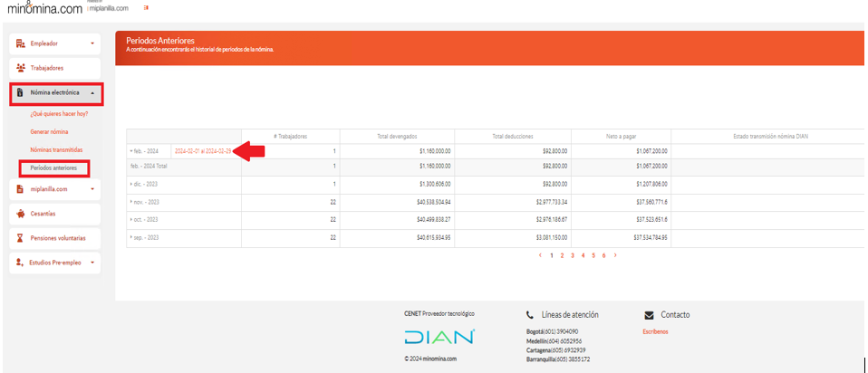Select ¿Qué quieres hacer hoy? submenu
The height and width of the screenshot is (373, 868).
(x=59, y=114)
